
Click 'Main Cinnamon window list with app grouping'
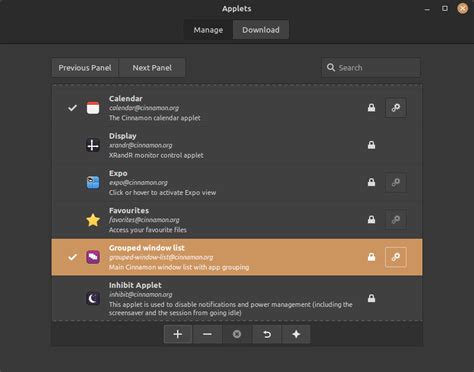pos(179,267)
